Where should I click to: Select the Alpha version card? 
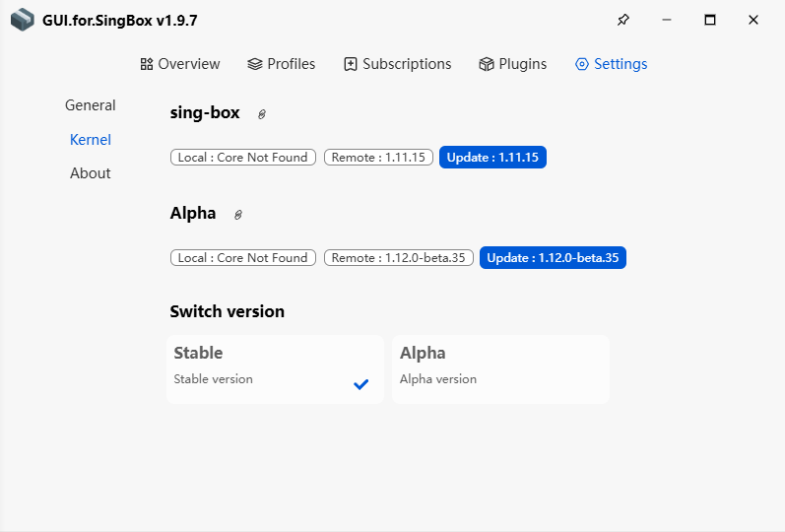[500, 369]
